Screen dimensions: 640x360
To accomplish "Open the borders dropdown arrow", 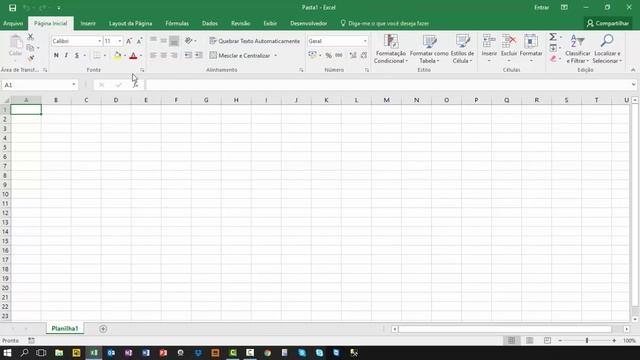I will tap(105, 56).
